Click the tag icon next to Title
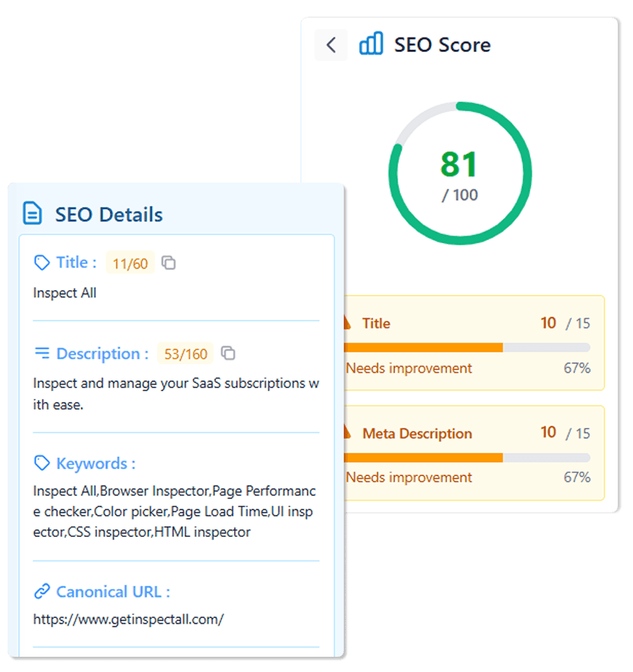Viewport: 633px width, 672px height. (42, 262)
